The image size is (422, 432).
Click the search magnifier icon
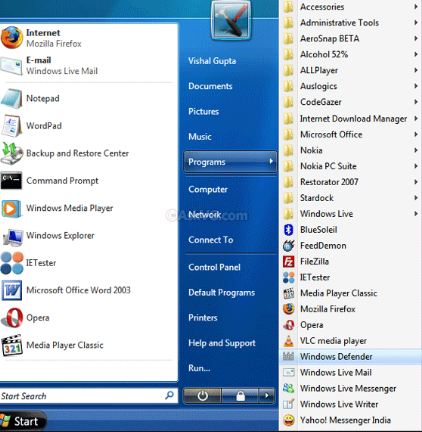[x=170, y=396]
